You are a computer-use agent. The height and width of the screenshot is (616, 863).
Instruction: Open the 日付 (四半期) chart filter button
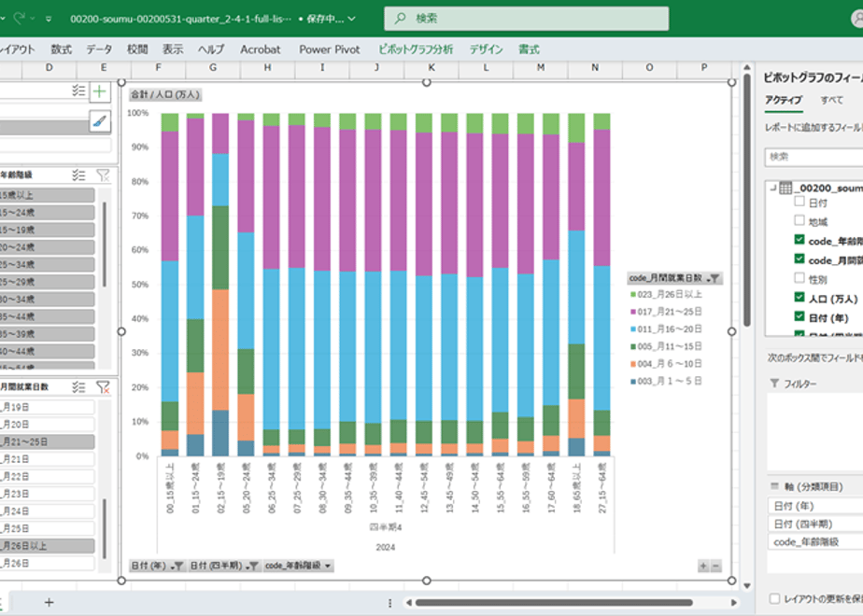tap(224, 566)
